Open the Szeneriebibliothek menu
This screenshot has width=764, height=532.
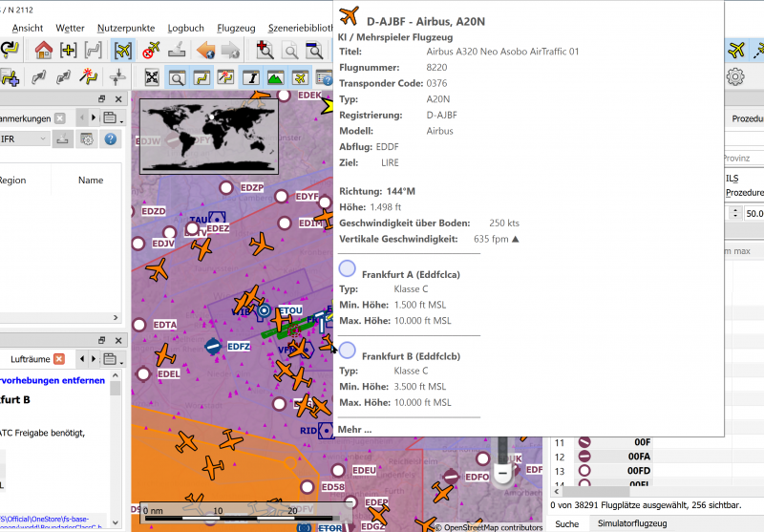click(x=300, y=29)
